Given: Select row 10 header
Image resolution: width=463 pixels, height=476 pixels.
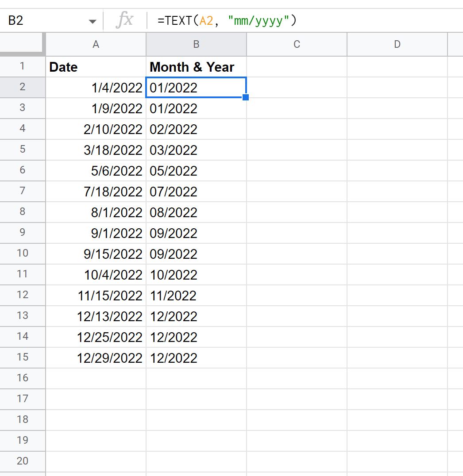Looking at the screenshot, I should (23, 253).
